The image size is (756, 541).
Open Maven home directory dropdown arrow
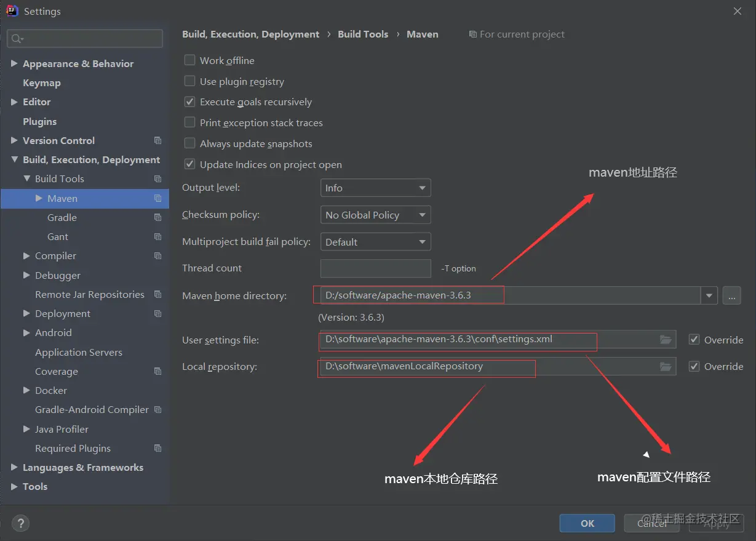[x=709, y=295]
